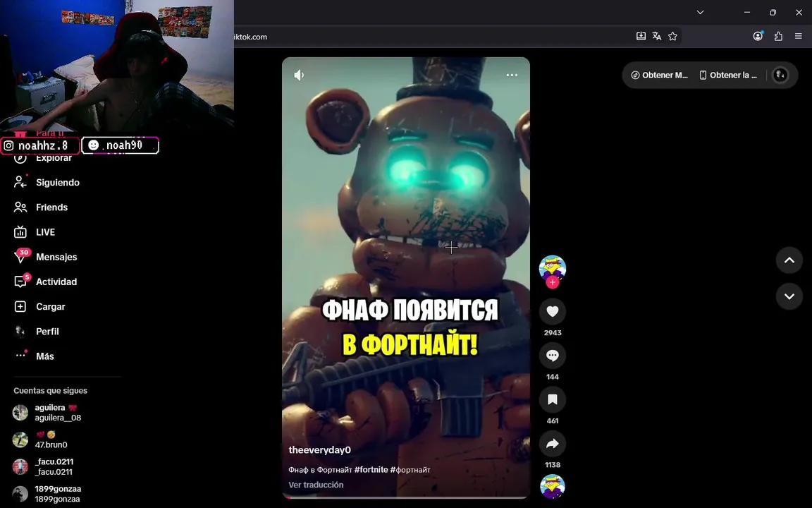
Task: Click the video player to pause
Action: (x=406, y=277)
